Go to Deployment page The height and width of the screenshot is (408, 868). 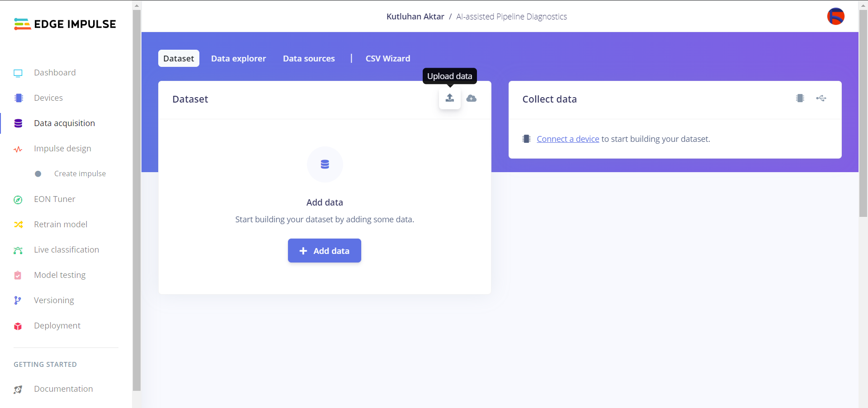57,326
